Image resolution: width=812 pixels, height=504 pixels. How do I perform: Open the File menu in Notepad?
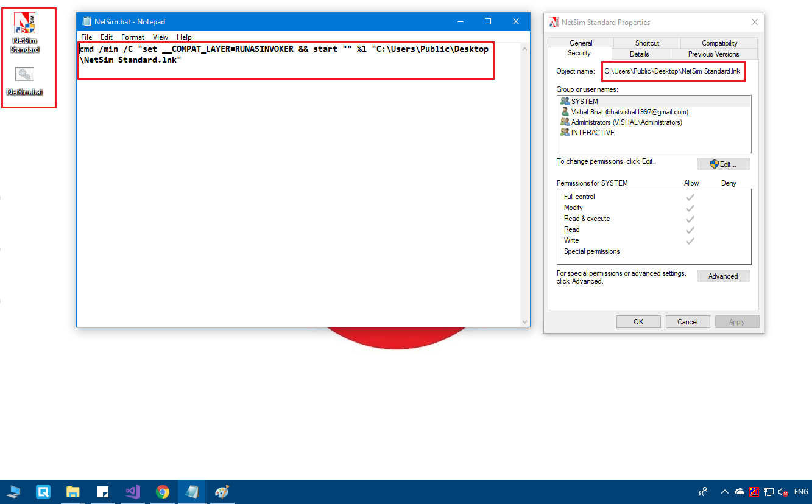click(86, 37)
